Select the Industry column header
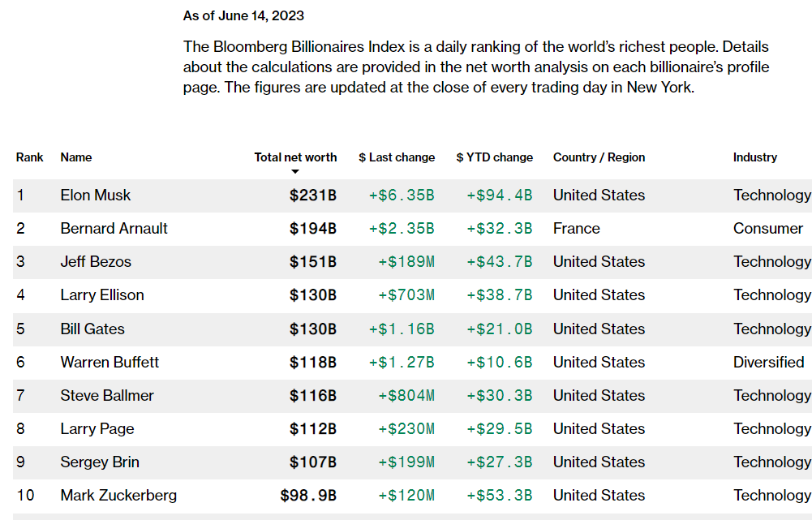 tap(755, 157)
